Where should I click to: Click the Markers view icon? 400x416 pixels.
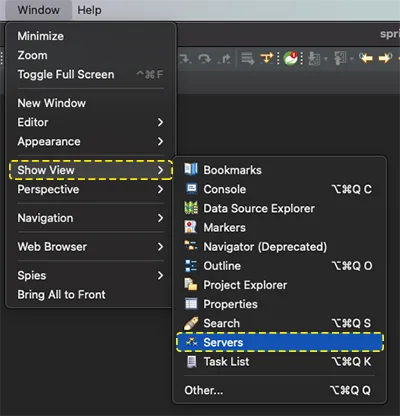[191, 227]
